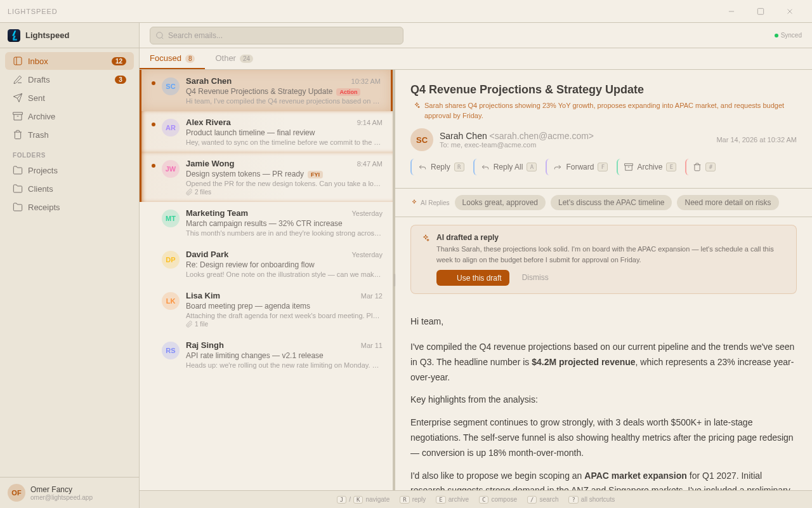812x508 pixels.
Task: Tag the email with the # icon
Action: pos(711,166)
